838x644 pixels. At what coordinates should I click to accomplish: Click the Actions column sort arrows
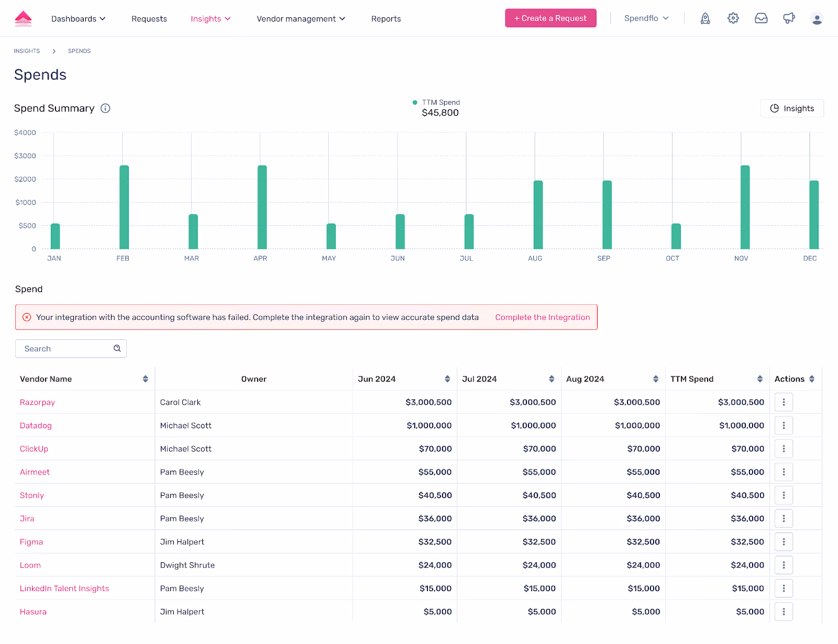[x=812, y=379]
